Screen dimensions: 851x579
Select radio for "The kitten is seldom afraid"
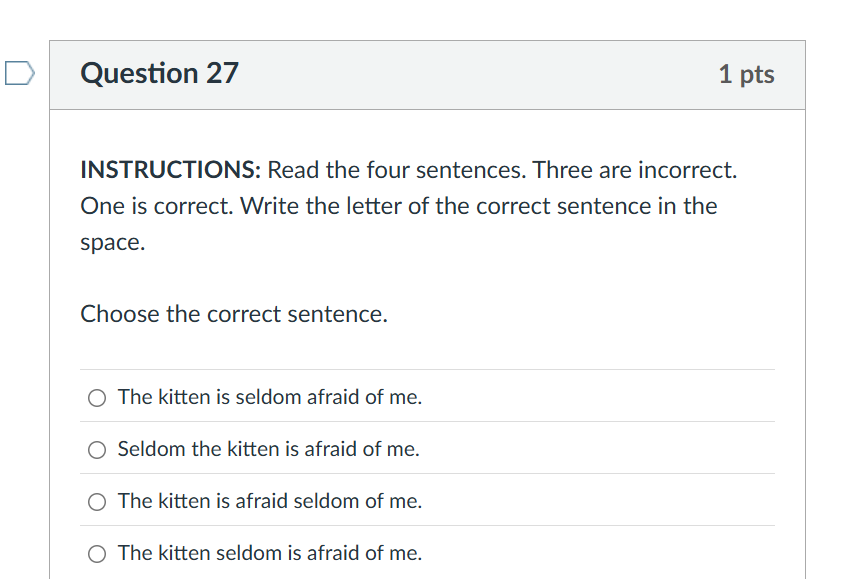(x=97, y=398)
